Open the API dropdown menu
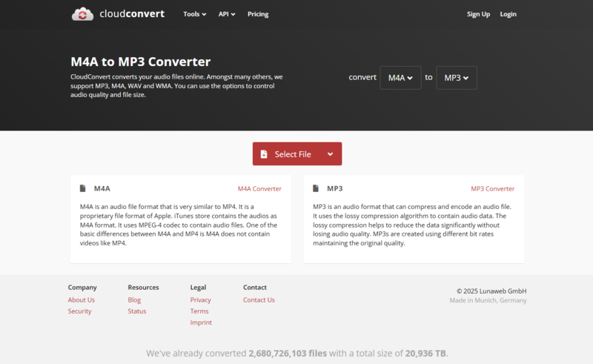The image size is (593, 364). click(x=227, y=14)
